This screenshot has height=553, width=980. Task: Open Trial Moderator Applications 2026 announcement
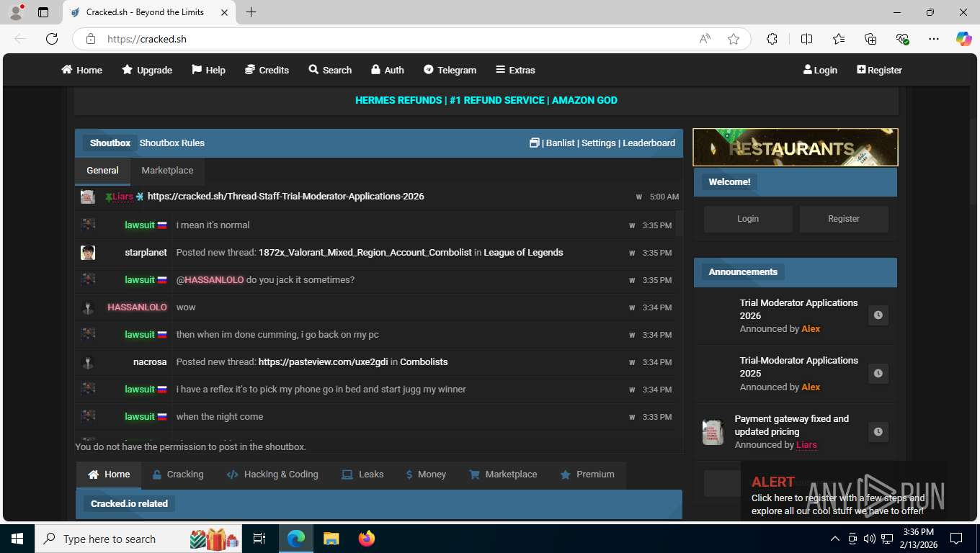pyautogui.click(x=798, y=309)
